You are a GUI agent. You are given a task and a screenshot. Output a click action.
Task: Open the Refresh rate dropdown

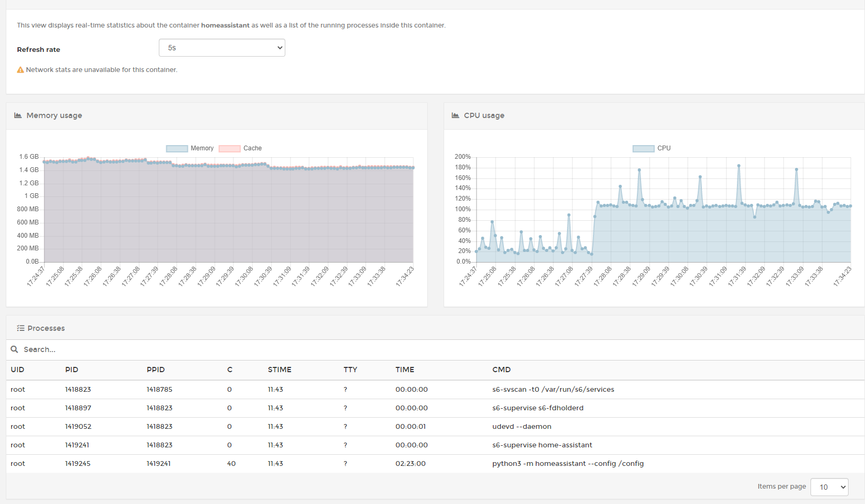(x=222, y=48)
